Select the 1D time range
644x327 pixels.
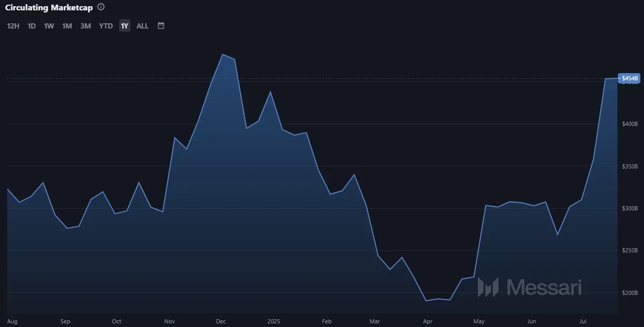point(32,26)
